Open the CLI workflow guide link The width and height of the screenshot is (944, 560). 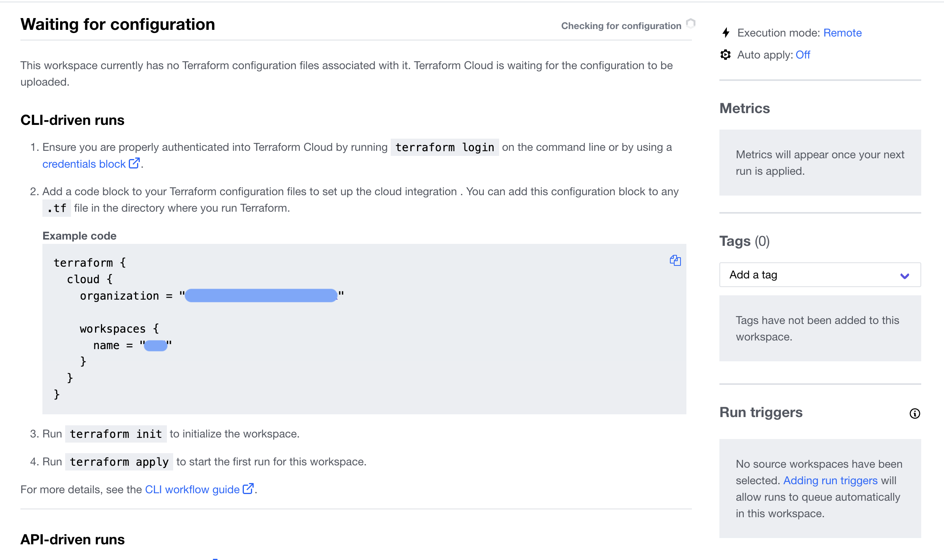[192, 489]
